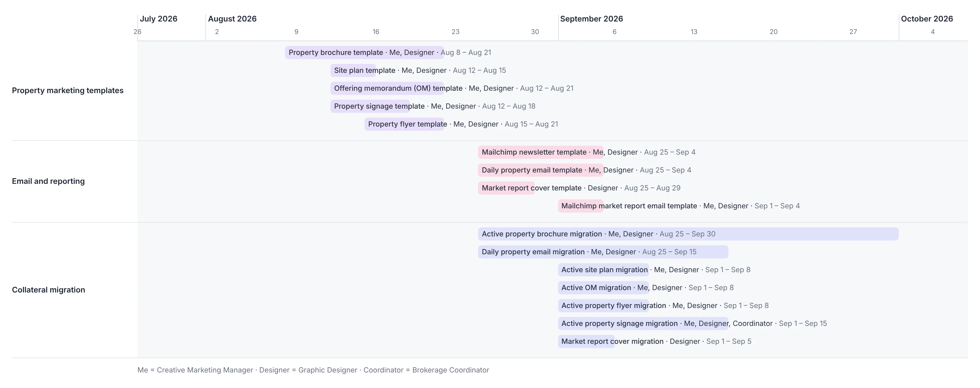Image resolution: width=980 pixels, height=388 pixels.
Task: Select the Property signage template bar
Action: click(x=370, y=106)
